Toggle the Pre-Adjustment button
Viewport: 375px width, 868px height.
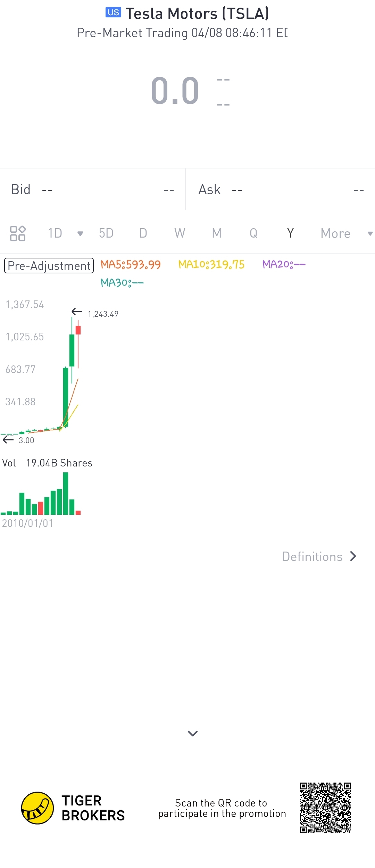click(49, 265)
